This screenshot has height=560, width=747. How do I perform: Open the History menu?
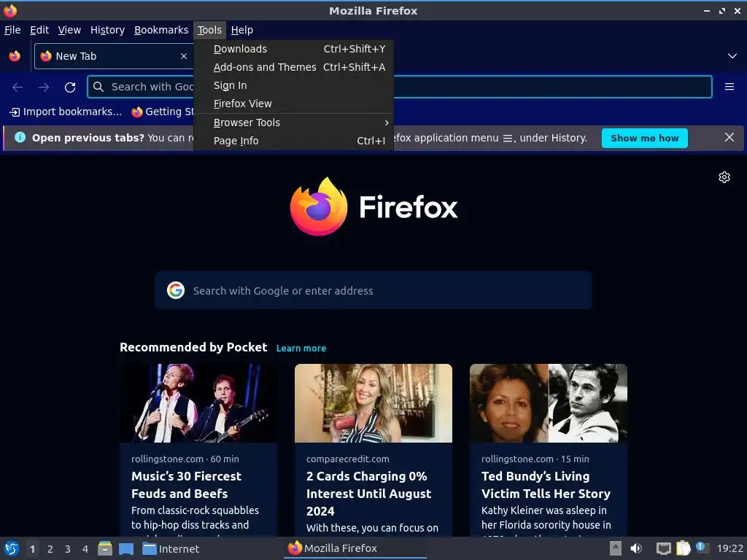pyautogui.click(x=108, y=30)
